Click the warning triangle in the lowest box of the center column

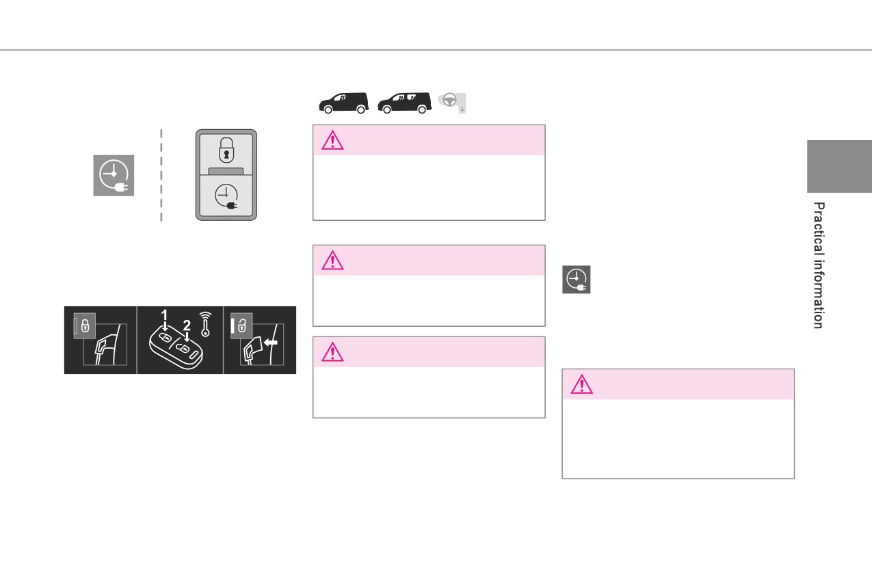pos(332,352)
